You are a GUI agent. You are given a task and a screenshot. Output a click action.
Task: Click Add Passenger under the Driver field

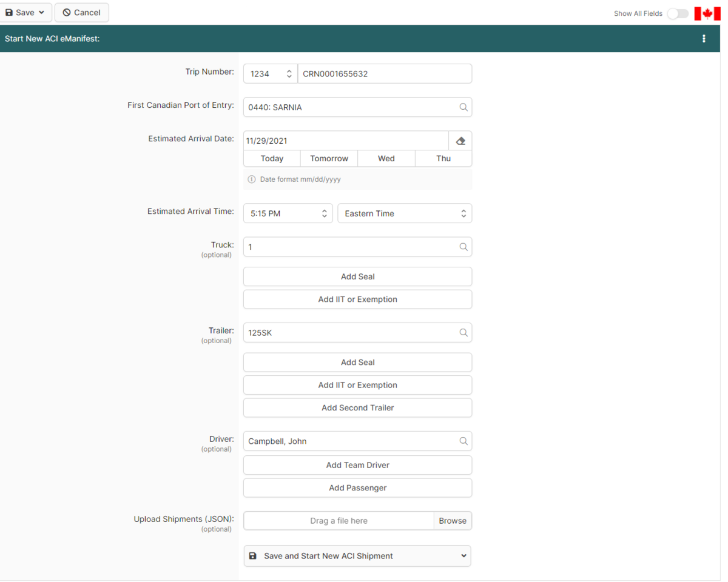click(x=357, y=487)
